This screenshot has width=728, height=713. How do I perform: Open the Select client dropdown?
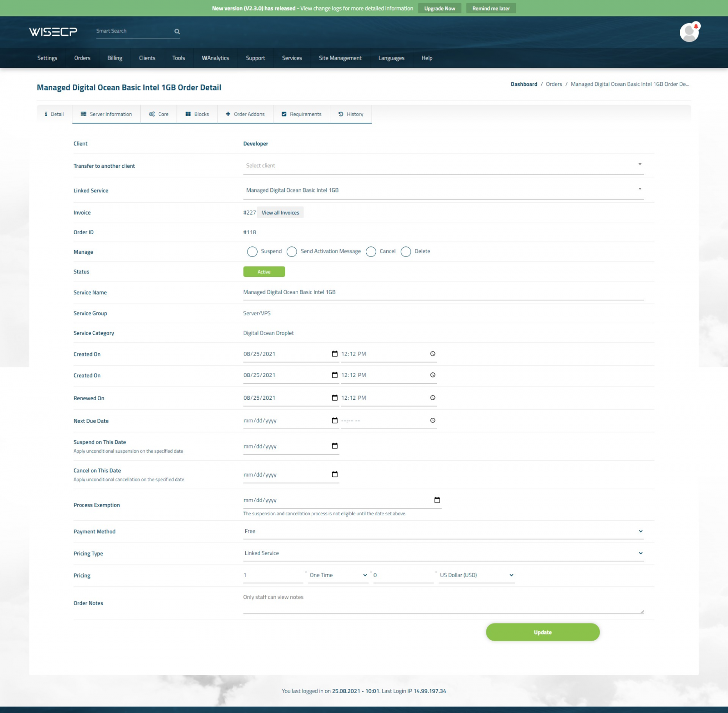tap(444, 166)
